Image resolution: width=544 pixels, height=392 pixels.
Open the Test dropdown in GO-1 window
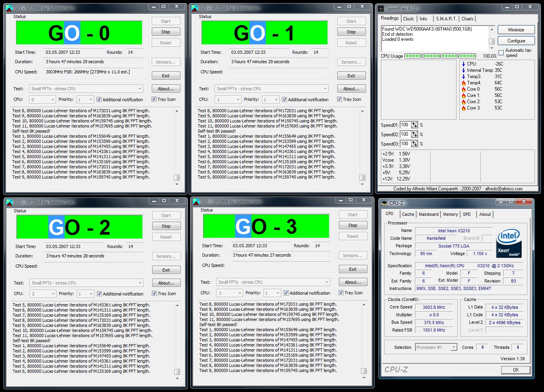[x=271, y=89]
